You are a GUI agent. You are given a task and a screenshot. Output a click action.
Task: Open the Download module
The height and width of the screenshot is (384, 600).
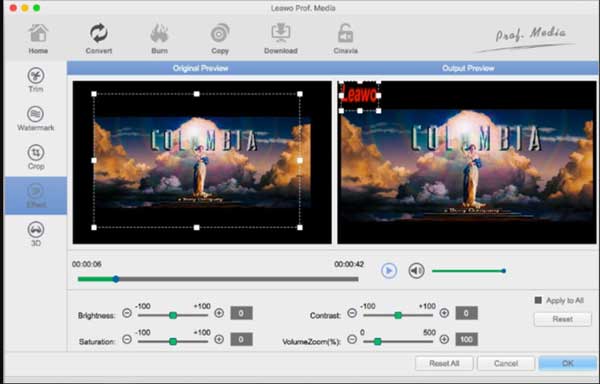(x=280, y=39)
